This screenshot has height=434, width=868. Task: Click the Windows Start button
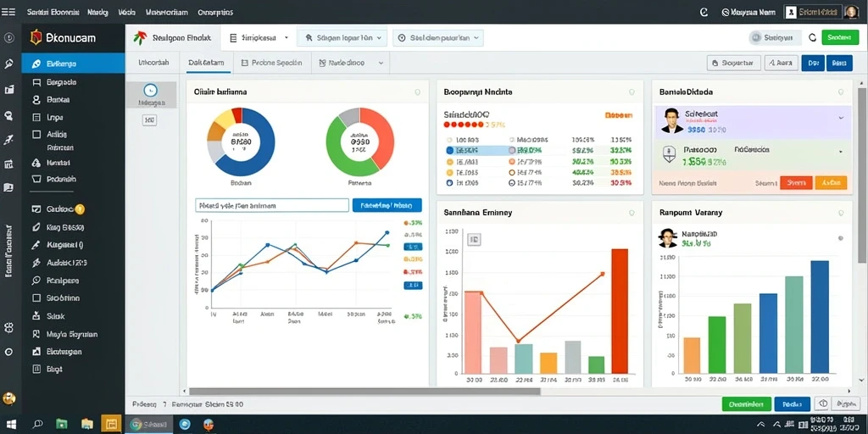[x=10, y=425]
